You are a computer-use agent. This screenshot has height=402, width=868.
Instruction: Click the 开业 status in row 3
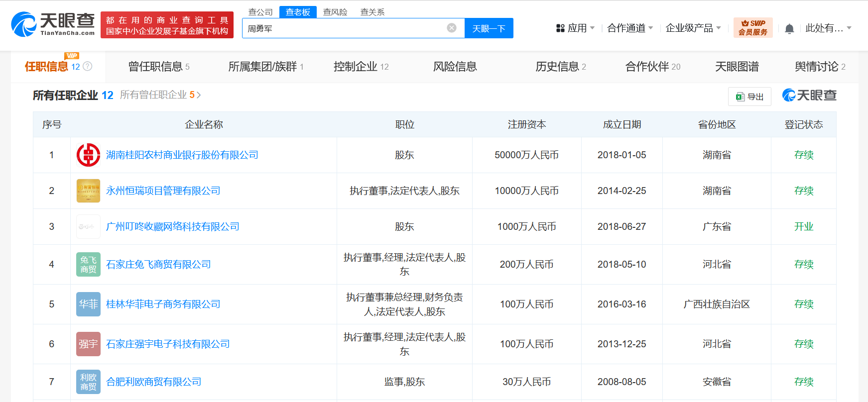click(x=804, y=226)
